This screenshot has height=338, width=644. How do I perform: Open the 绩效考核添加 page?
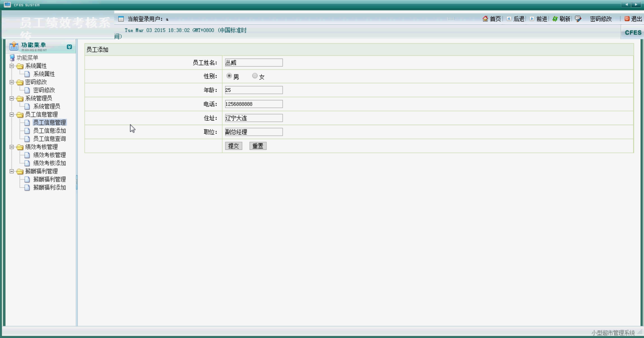pyautogui.click(x=49, y=163)
